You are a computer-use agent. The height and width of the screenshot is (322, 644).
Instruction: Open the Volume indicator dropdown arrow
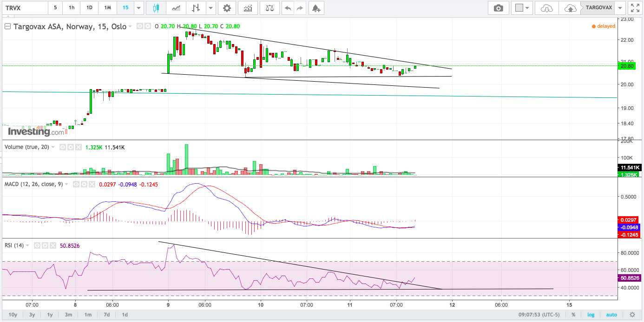pos(53,147)
